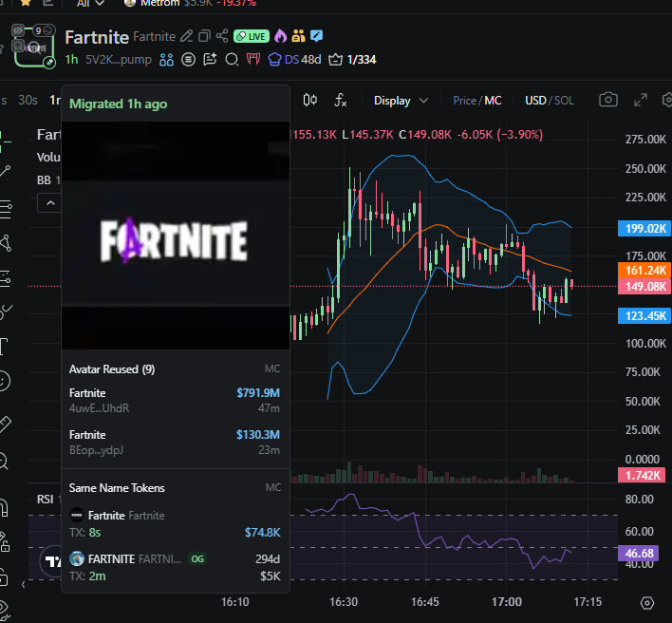Click the purple flame icon

click(x=280, y=36)
